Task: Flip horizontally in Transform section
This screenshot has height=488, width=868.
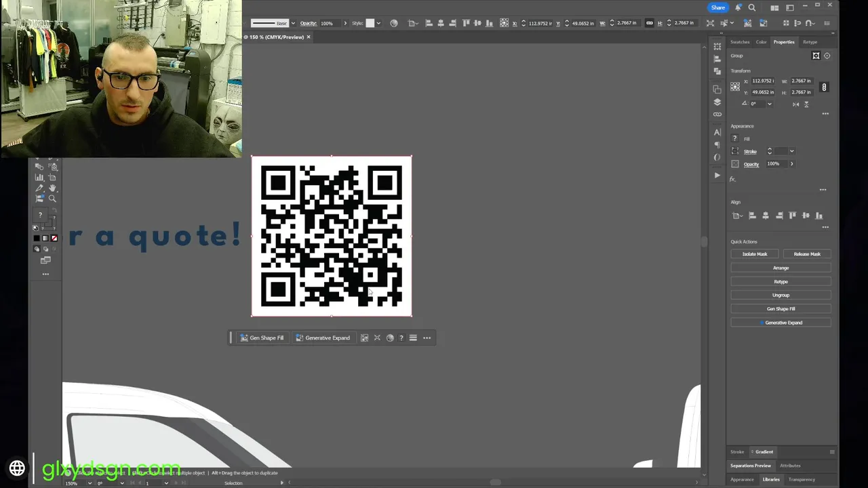Action: tap(795, 104)
